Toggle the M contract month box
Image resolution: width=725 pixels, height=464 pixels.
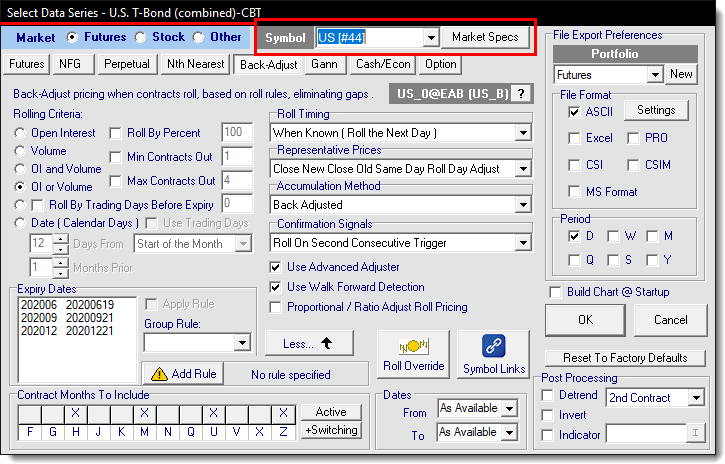(x=144, y=413)
